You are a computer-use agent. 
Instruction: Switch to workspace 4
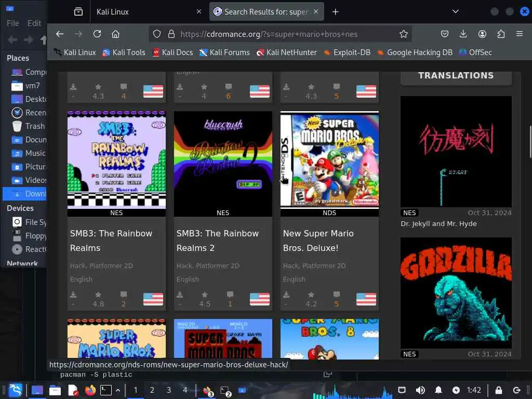coord(185,390)
